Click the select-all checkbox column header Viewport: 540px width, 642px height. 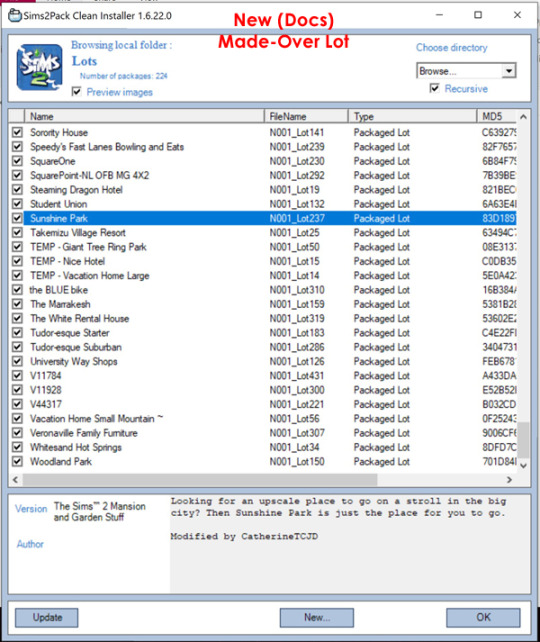(17, 116)
